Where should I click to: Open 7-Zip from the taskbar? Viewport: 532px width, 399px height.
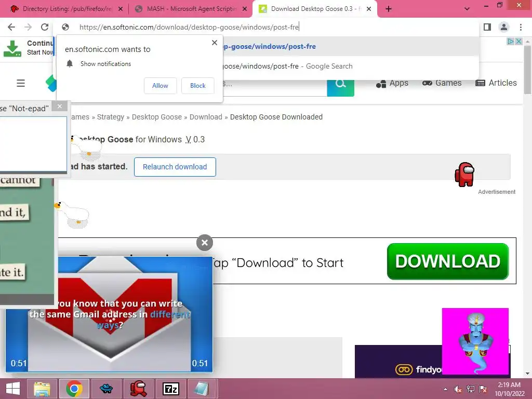tap(170, 389)
